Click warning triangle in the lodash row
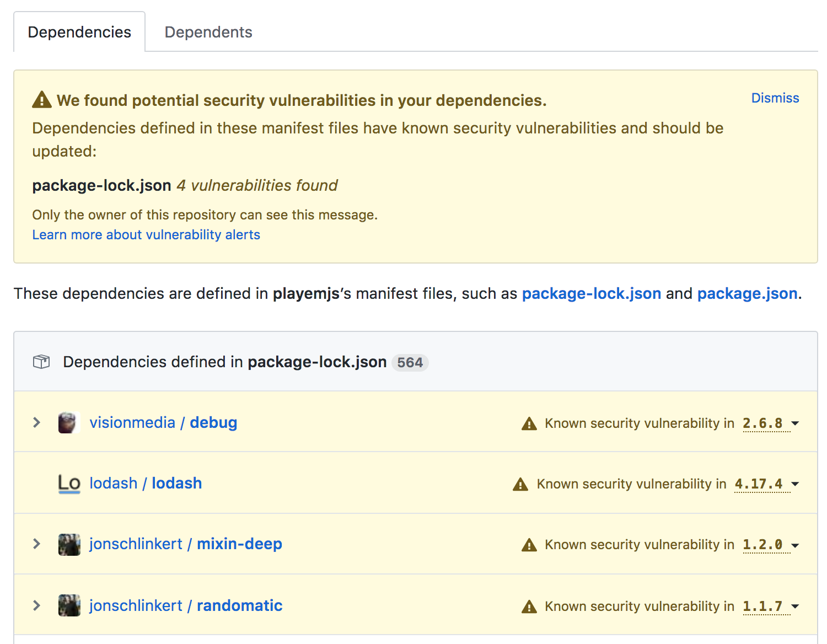The height and width of the screenshot is (644, 827). 520,484
